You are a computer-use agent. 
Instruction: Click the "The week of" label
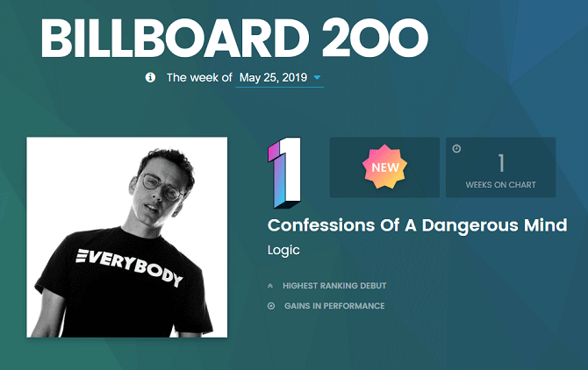click(199, 77)
